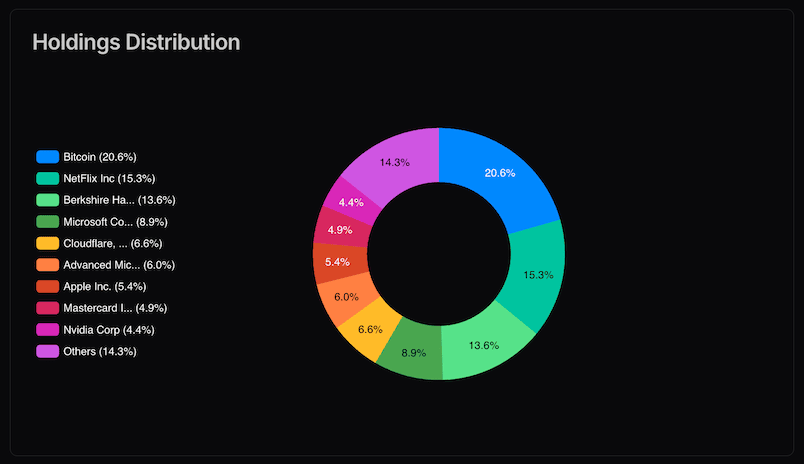Click the teal NetFlix Inc legend swatch
Viewport: 804px width, 464px height.
(x=48, y=178)
